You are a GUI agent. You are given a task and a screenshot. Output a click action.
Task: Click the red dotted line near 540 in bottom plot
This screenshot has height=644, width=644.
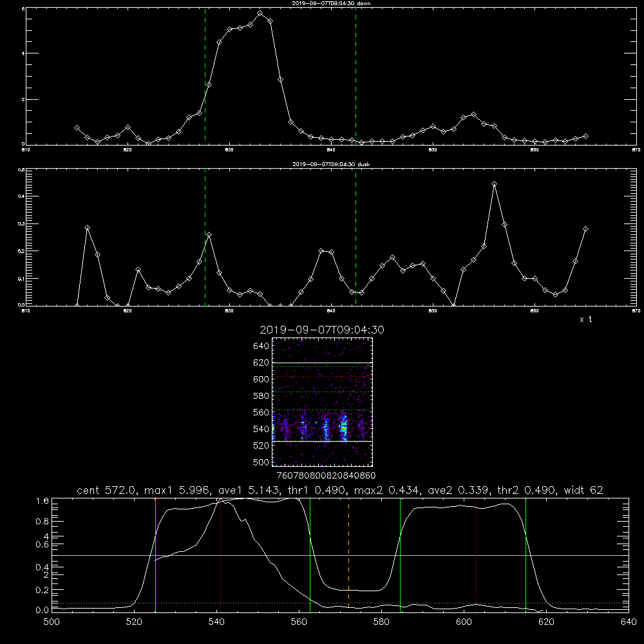(220, 554)
